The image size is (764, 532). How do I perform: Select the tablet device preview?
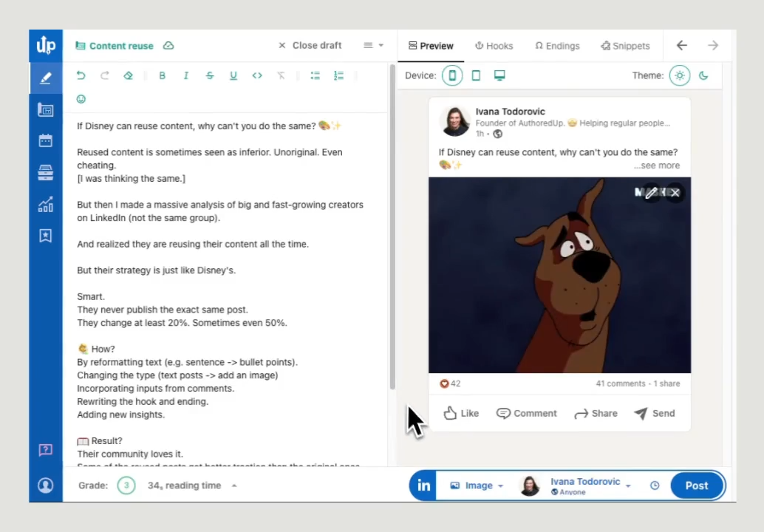pyautogui.click(x=476, y=75)
